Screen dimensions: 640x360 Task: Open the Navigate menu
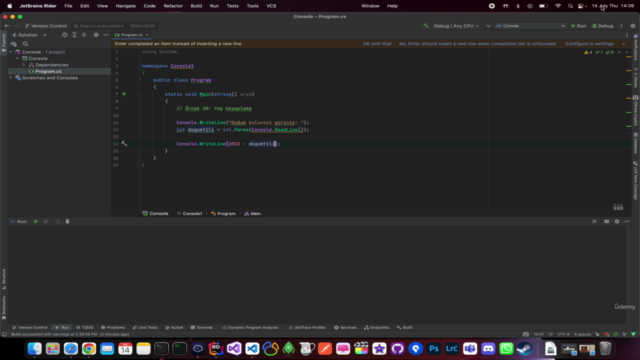click(126, 6)
